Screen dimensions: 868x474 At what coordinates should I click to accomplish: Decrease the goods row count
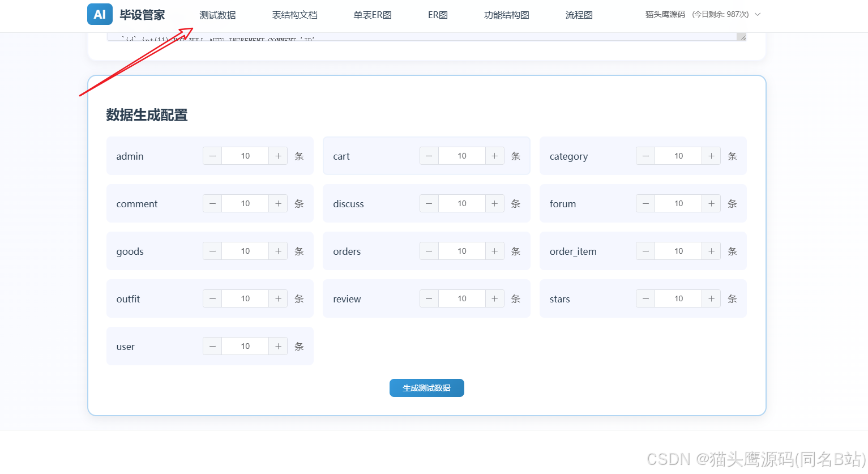tap(212, 251)
